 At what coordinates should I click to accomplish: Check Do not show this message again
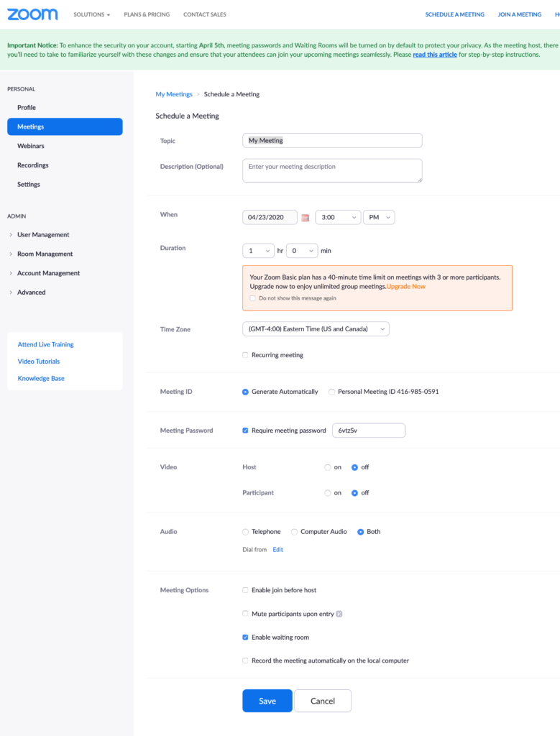pyautogui.click(x=252, y=298)
